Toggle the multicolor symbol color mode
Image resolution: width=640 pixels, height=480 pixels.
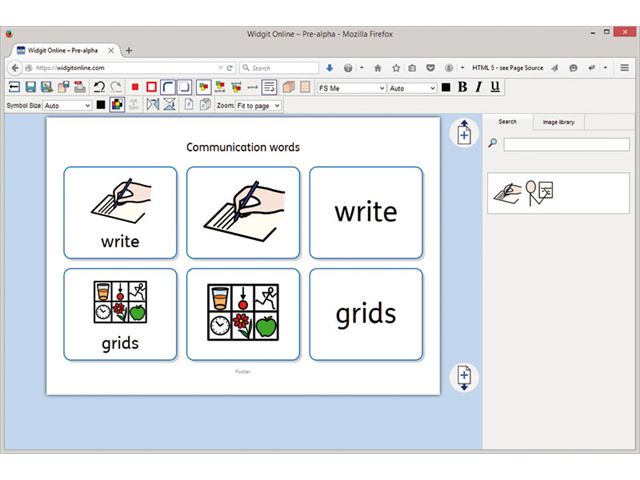[117, 105]
